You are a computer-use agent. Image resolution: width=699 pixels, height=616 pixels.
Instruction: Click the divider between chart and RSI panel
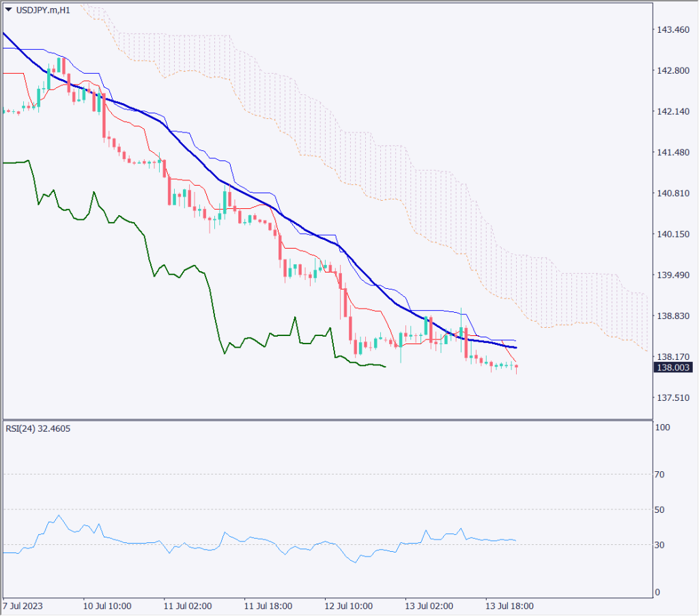point(326,419)
